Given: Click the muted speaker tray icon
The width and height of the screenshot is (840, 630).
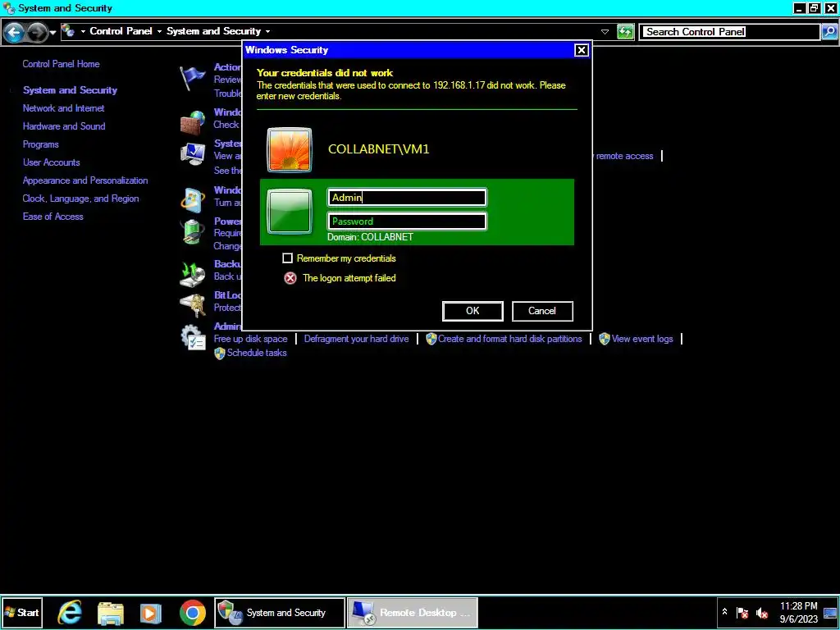Looking at the screenshot, I should (762, 613).
